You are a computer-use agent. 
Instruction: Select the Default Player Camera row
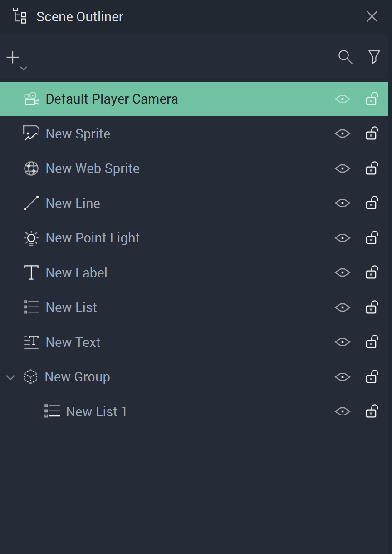coord(112,99)
